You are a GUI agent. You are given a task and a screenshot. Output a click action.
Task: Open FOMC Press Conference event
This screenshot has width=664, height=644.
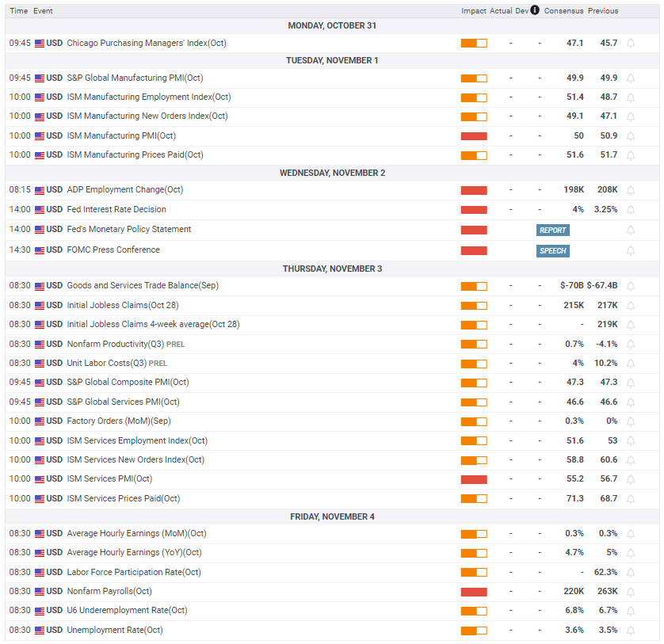coord(113,250)
